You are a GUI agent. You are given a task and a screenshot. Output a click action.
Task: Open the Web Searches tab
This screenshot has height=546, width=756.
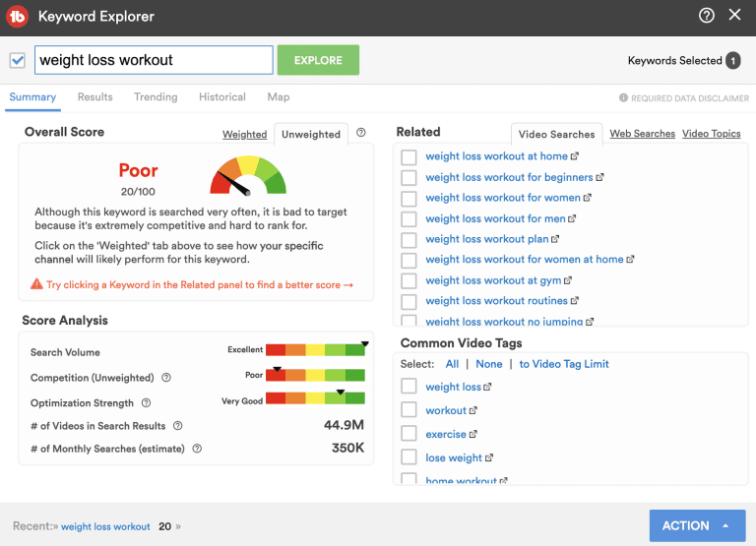pyautogui.click(x=642, y=134)
